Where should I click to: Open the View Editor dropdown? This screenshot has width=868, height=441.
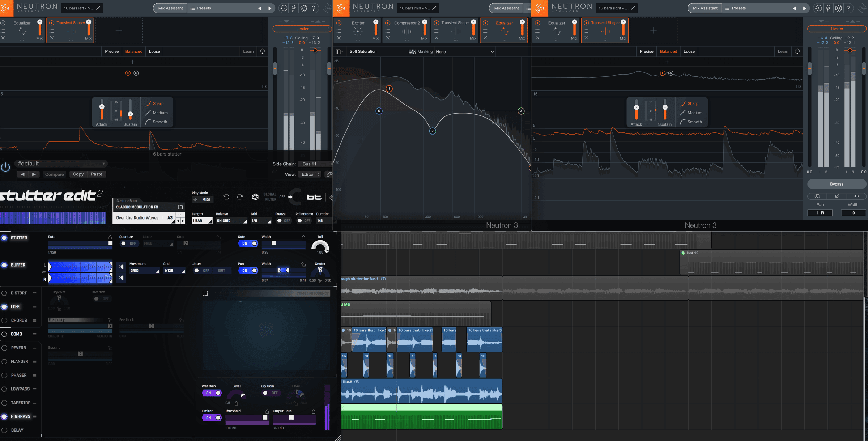point(310,174)
